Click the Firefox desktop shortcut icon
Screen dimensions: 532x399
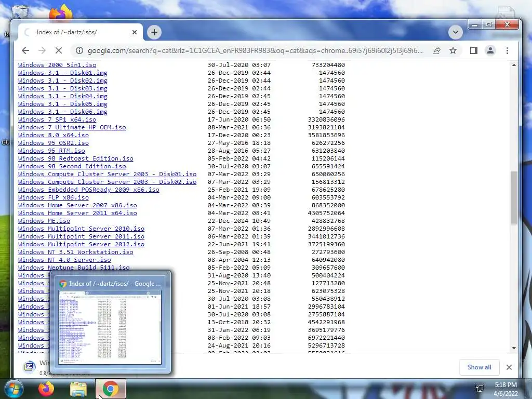61,13
